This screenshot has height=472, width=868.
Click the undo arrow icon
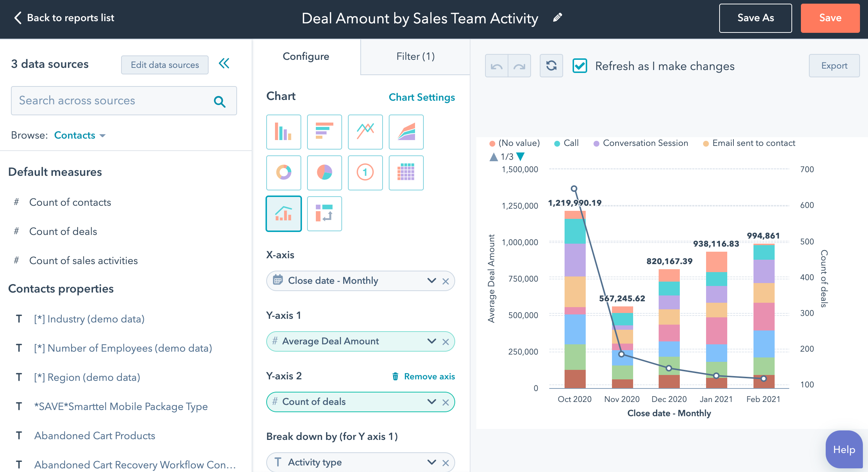click(x=497, y=66)
